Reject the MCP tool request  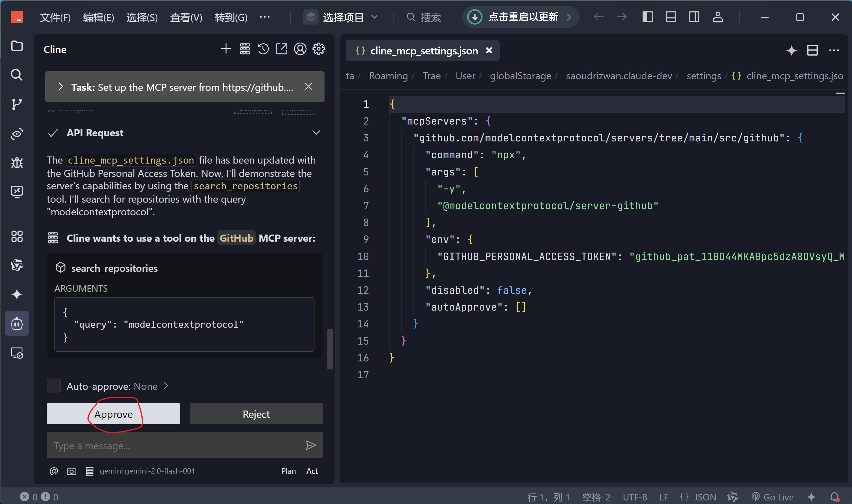(x=256, y=414)
